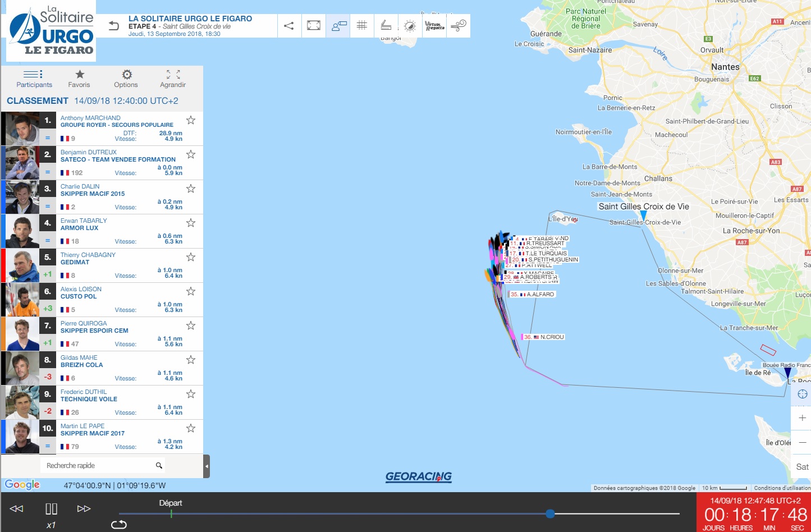The height and width of the screenshot is (532, 811).
Task: Click the S.PETITHUGUENIN boat label
Action: [x=544, y=260]
